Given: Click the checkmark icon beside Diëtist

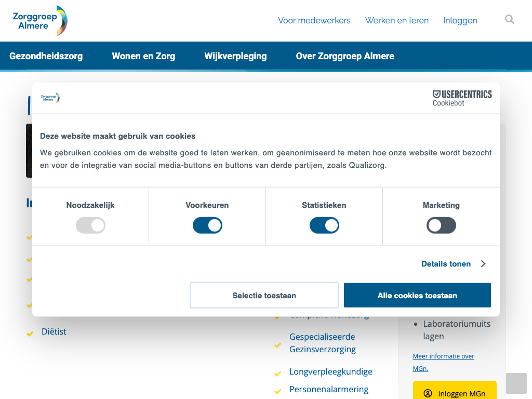Looking at the screenshot, I should pos(30,333).
